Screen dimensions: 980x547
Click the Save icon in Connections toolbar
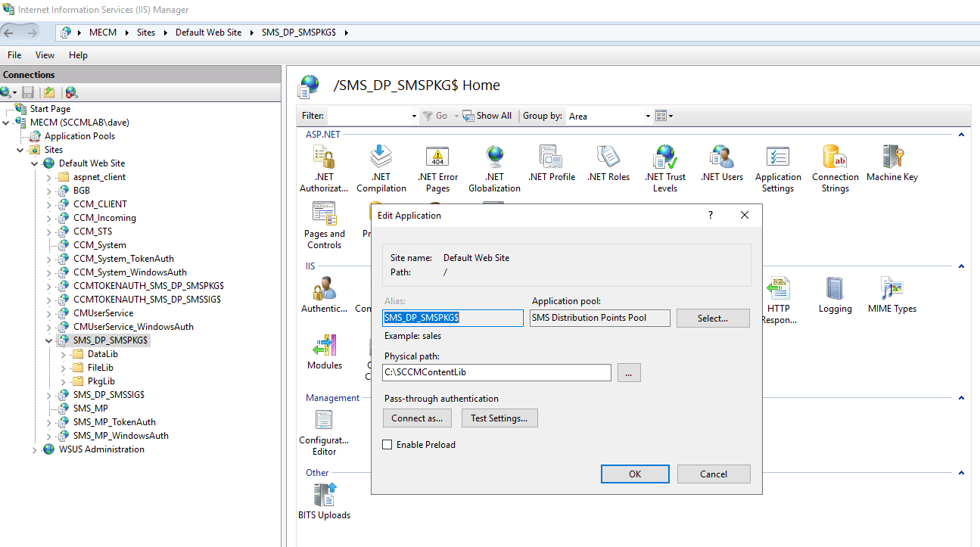(28, 92)
